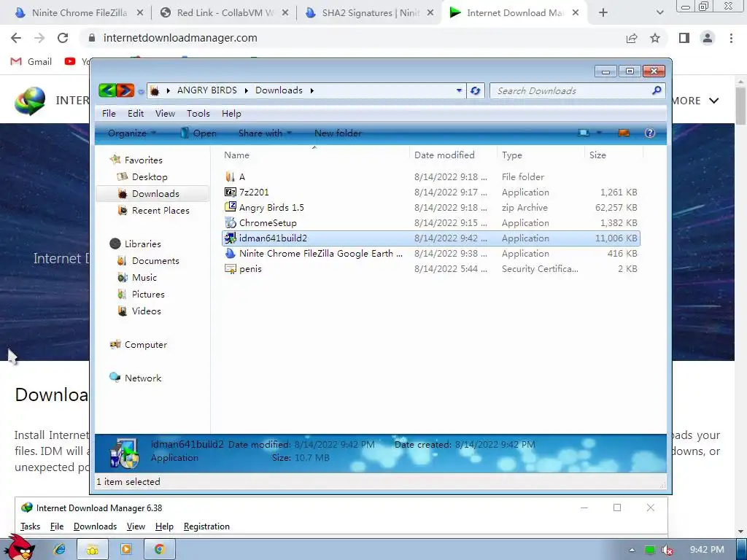747x560 pixels.
Task: Expand view options dropdown arrow
Action: point(599,133)
